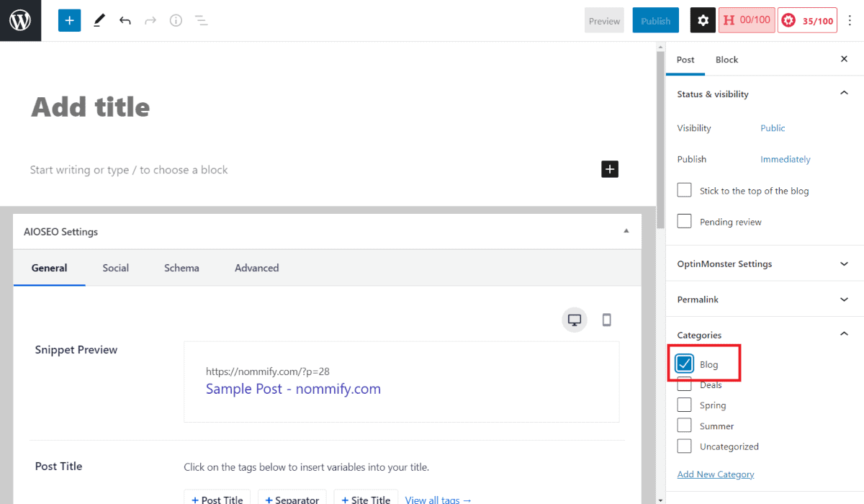Check the Pending review box
Screen dimensions: 864x504
685,221
